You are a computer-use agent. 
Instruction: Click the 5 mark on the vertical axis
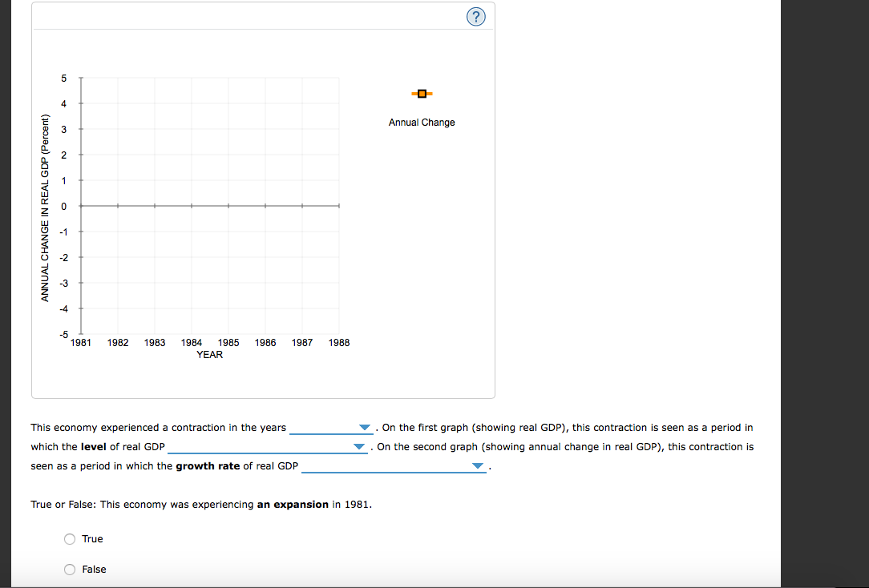tap(64, 78)
